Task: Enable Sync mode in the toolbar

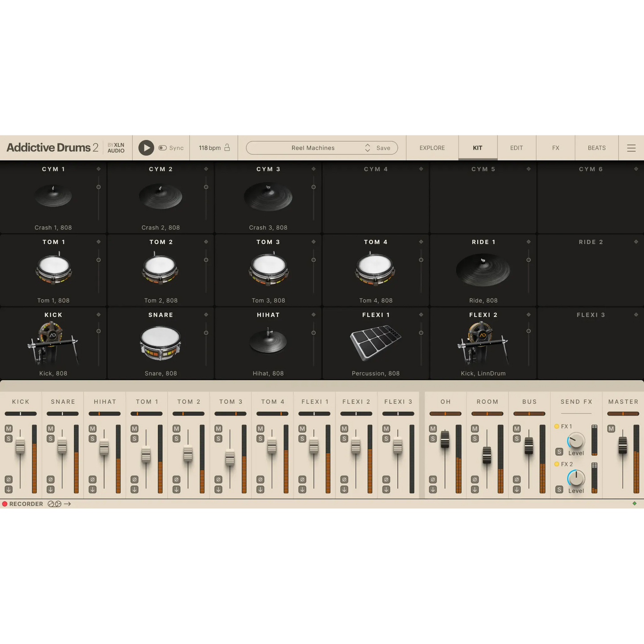Action: [x=163, y=148]
